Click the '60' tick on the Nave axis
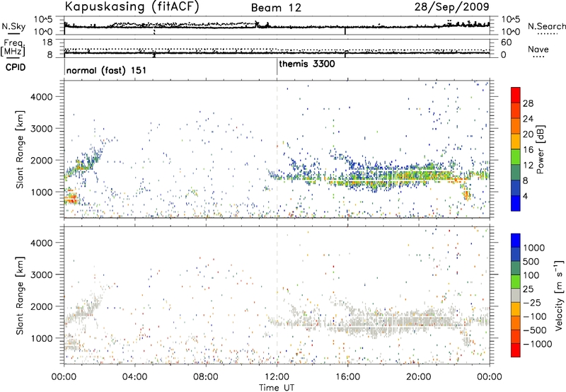 pyautogui.click(x=507, y=42)
